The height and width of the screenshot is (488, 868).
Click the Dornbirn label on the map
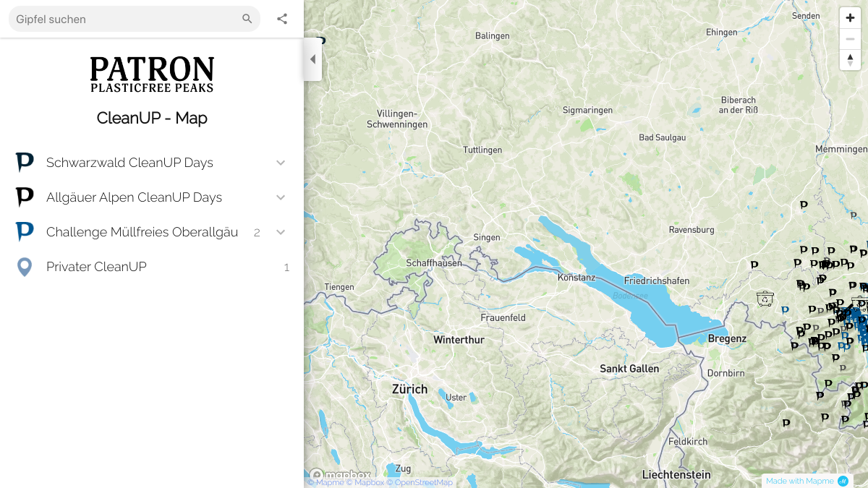pyautogui.click(x=726, y=374)
